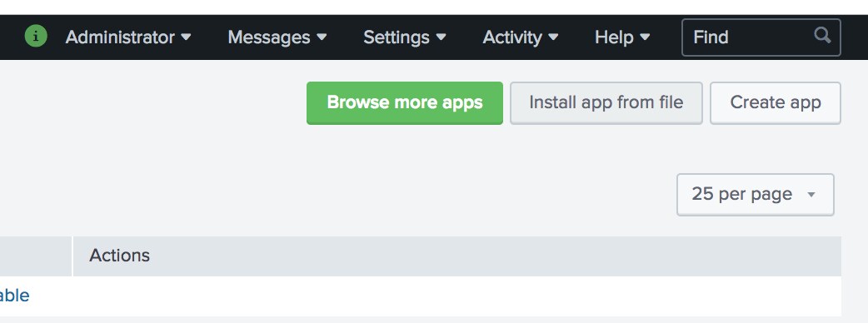This screenshot has height=323, width=868.
Task: Open the Settings menu
Action: 405,37
